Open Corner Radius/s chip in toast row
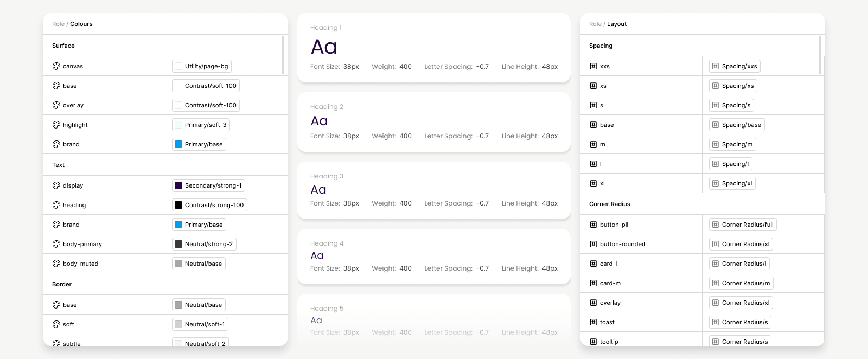 (x=740, y=322)
